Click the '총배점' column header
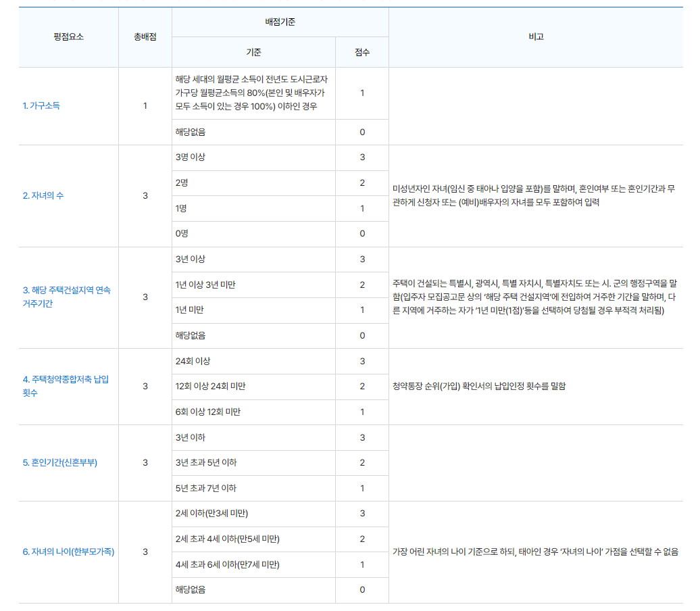The width and height of the screenshot is (700, 611). click(x=145, y=37)
